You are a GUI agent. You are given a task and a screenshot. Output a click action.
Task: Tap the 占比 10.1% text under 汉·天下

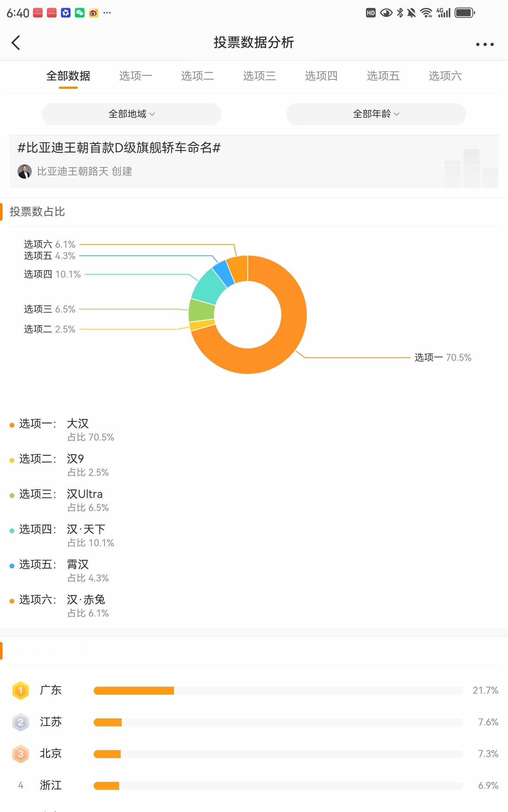pyautogui.click(x=91, y=543)
